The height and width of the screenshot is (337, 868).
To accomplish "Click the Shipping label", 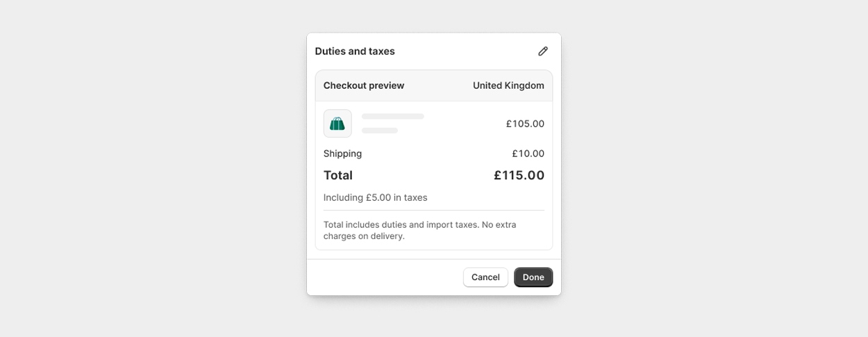I will [342, 154].
